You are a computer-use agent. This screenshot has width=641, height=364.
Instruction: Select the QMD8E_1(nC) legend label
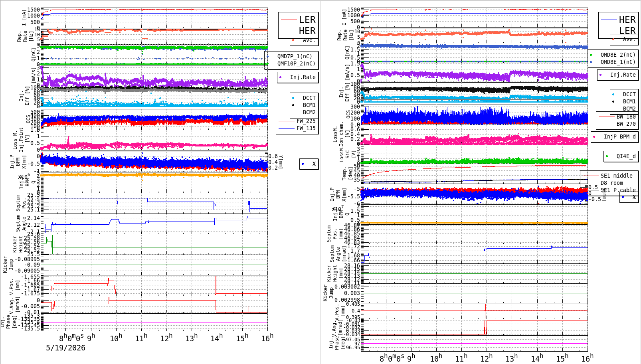pos(618,62)
